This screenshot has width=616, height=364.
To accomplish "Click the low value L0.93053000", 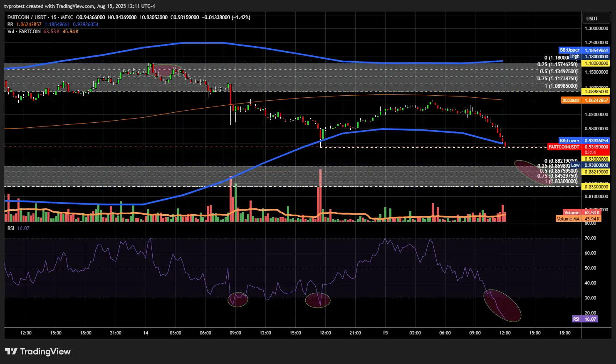I will 153,17.
